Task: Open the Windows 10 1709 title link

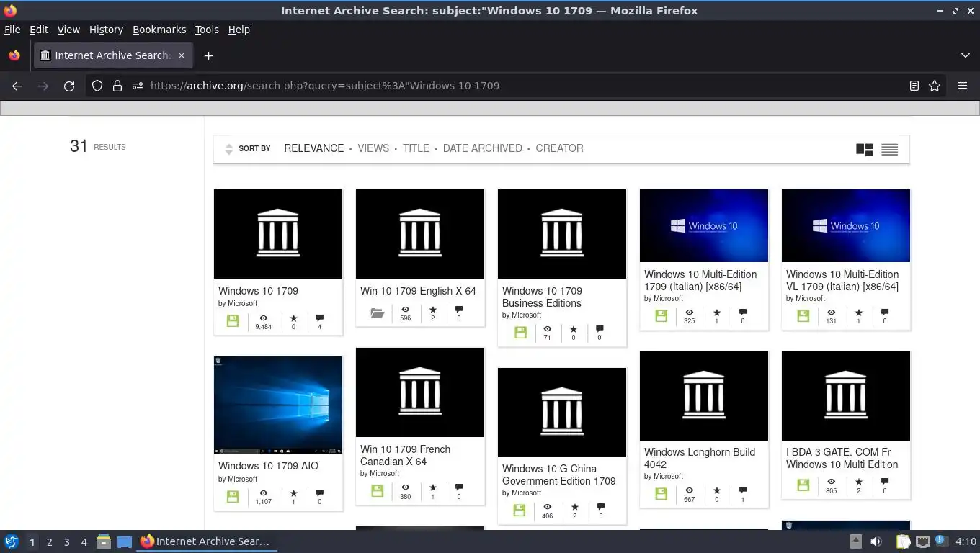Action: pos(258,291)
